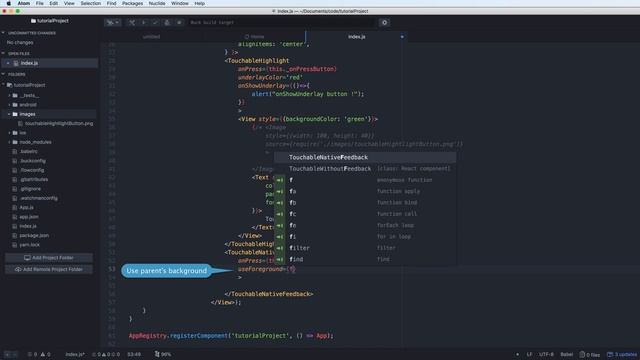Viewport: 640px width, 360px height.
Task: Click the index.js* filename in status bar
Action: point(75,354)
